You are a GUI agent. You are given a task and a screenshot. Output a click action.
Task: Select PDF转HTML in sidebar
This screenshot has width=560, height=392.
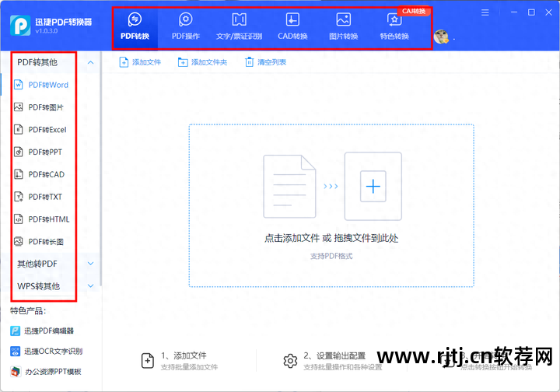pyautogui.click(x=41, y=219)
